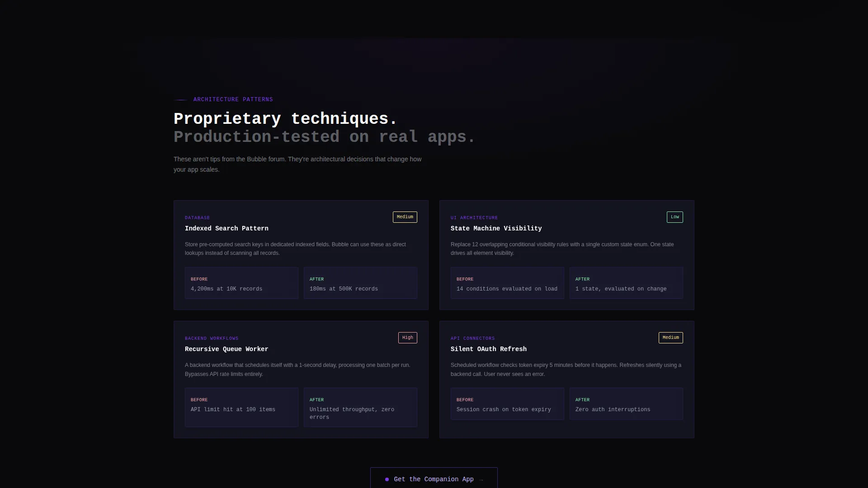This screenshot has height=488, width=868.
Task: Click the ARCHITECTURE PATTERNS section label
Action: point(233,99)
